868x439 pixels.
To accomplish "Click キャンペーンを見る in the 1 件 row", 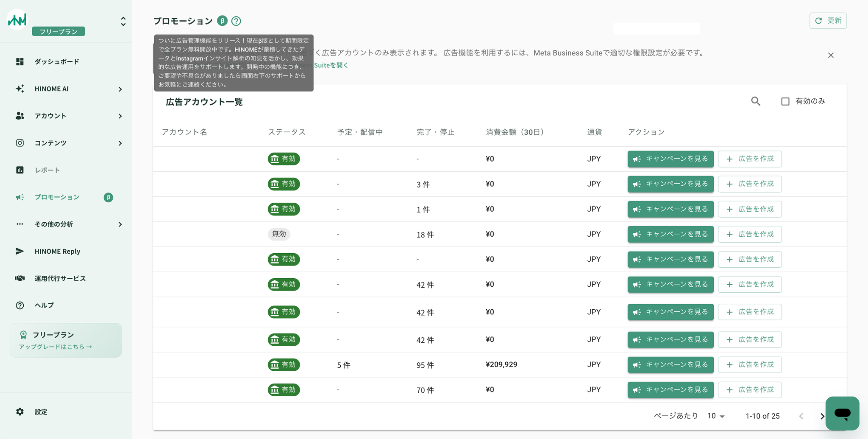I will click(x=670, y=209).
